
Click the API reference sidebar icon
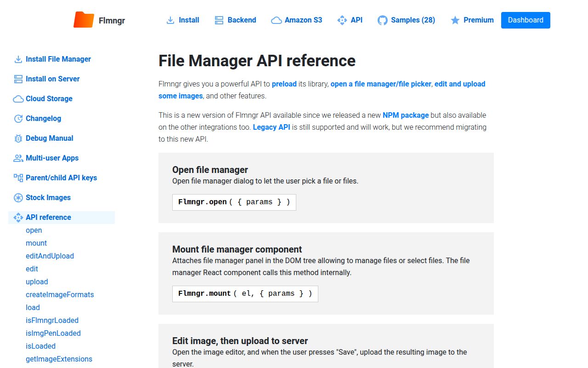point(18,218)
